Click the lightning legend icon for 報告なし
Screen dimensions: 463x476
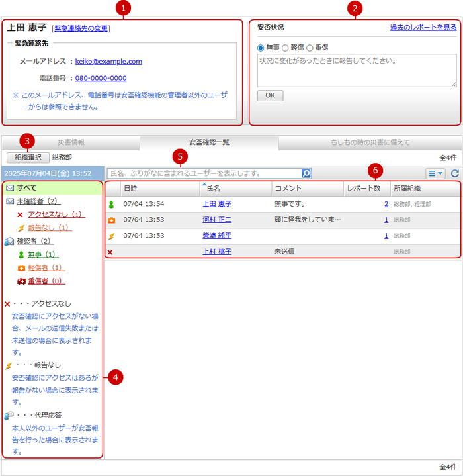[9, 365]
